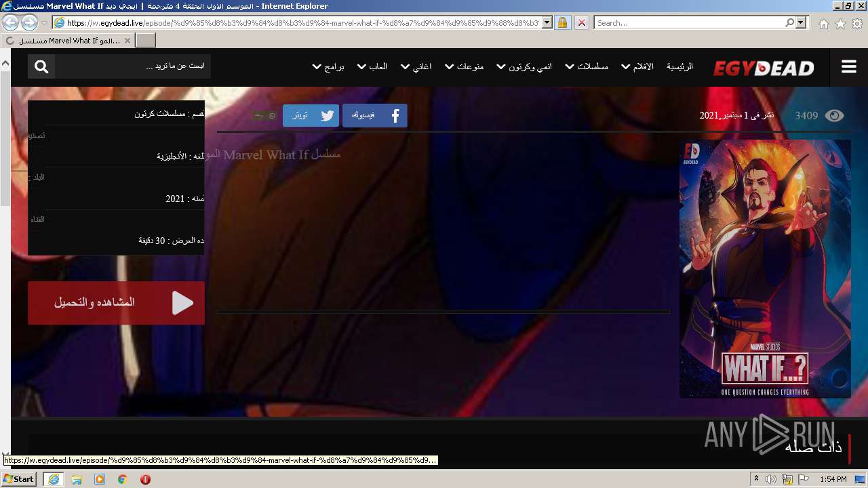
Task: Open the IE Home icon
Action: pyautogui.click(x=823, y=24)
